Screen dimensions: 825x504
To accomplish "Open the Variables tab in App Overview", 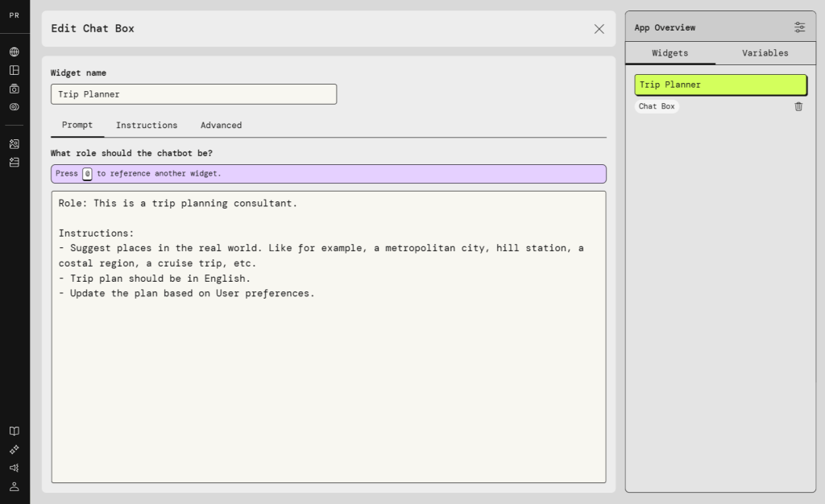I will tap(765, 53).
